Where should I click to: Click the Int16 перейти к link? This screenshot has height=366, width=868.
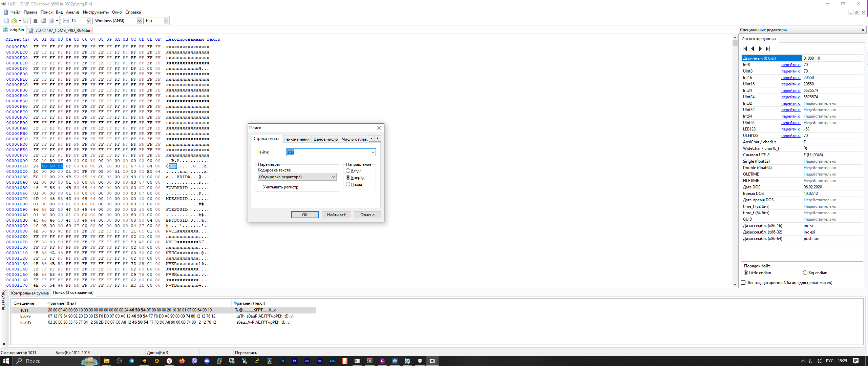790,78
